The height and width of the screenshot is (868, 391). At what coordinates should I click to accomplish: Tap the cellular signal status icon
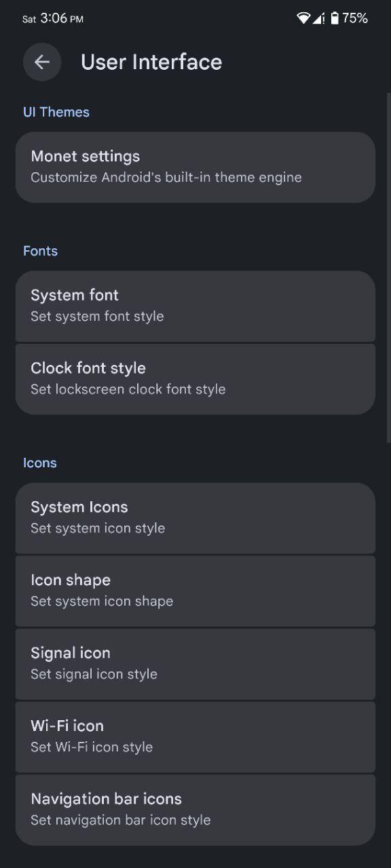pyautogui.click(x=319, y=18)
